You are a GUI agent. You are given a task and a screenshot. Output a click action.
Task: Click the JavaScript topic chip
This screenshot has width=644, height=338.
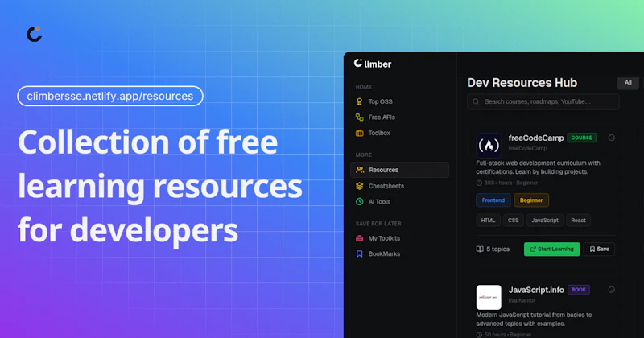coord(545,221)
